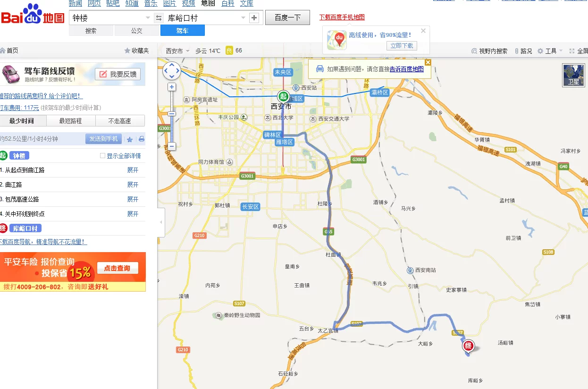Open 视频 in top navigation
Image resolution: width=588 pixels, height=389 pixels.
(188, 3)
